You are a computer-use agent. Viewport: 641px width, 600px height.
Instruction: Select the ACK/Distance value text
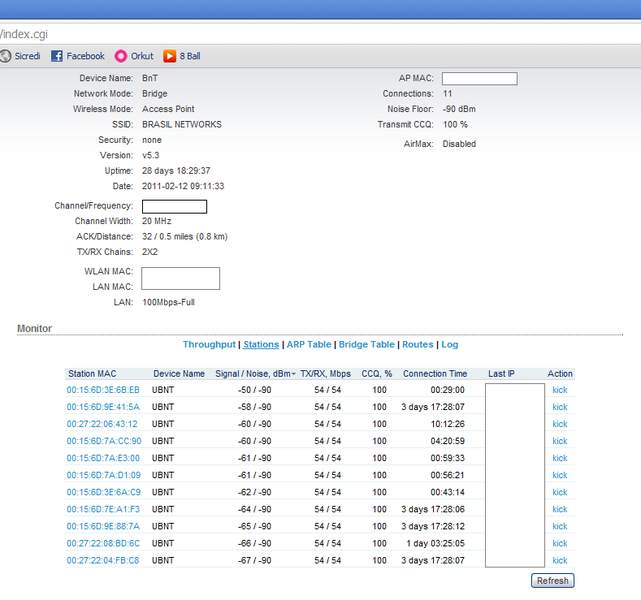(x=185, y=237)
